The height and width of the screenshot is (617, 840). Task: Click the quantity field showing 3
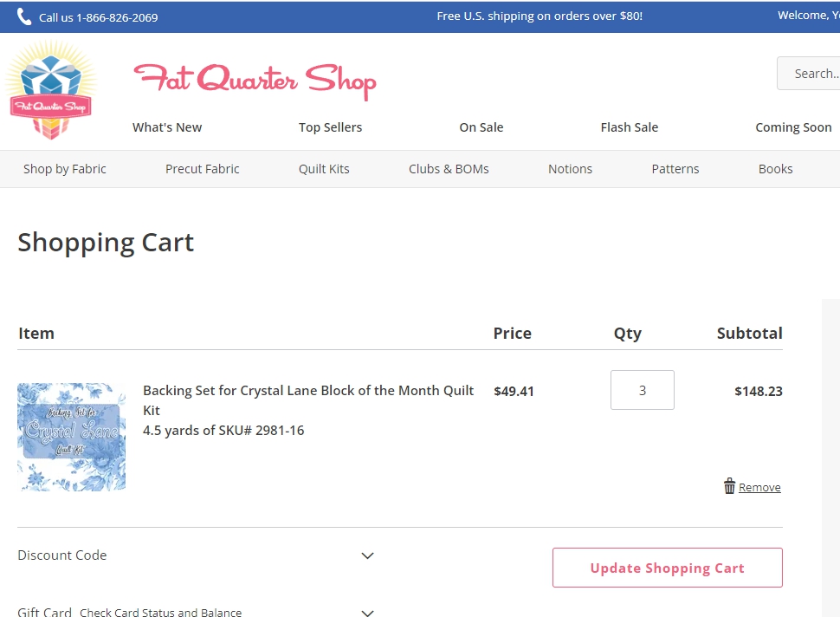[x=643, y=390]
